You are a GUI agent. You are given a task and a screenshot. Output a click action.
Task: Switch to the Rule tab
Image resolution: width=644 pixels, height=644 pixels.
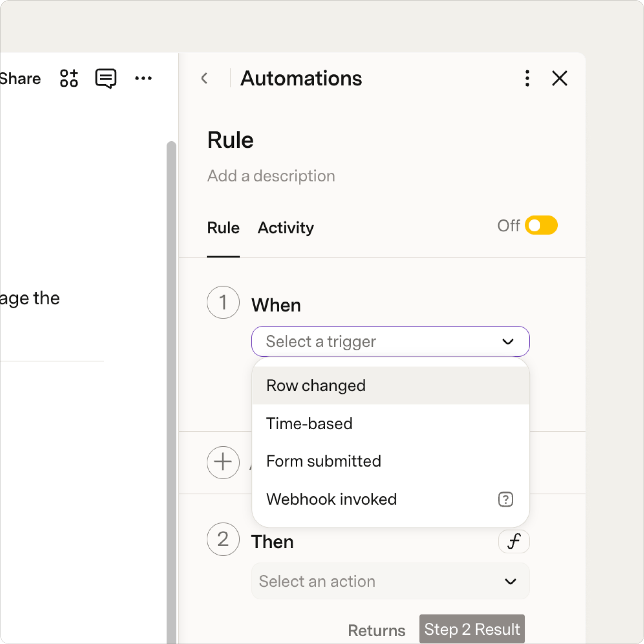click(x=223, y=228)
